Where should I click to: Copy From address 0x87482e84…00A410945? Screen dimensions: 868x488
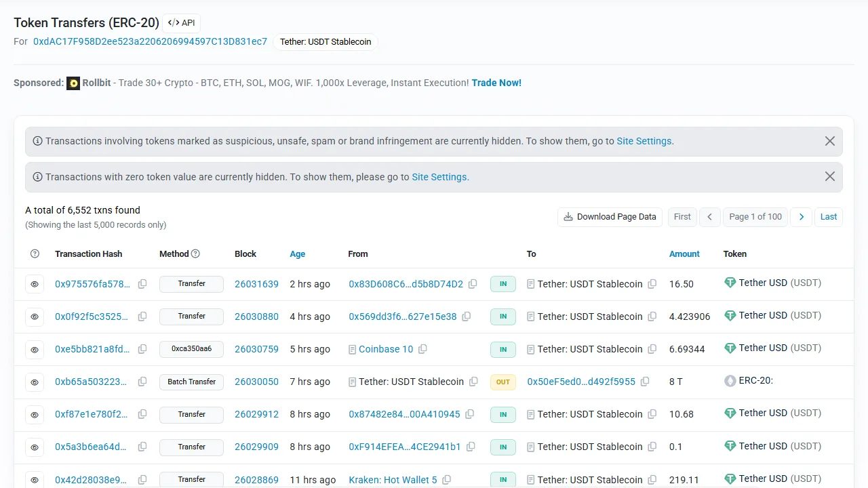click(x=470, y=414)
